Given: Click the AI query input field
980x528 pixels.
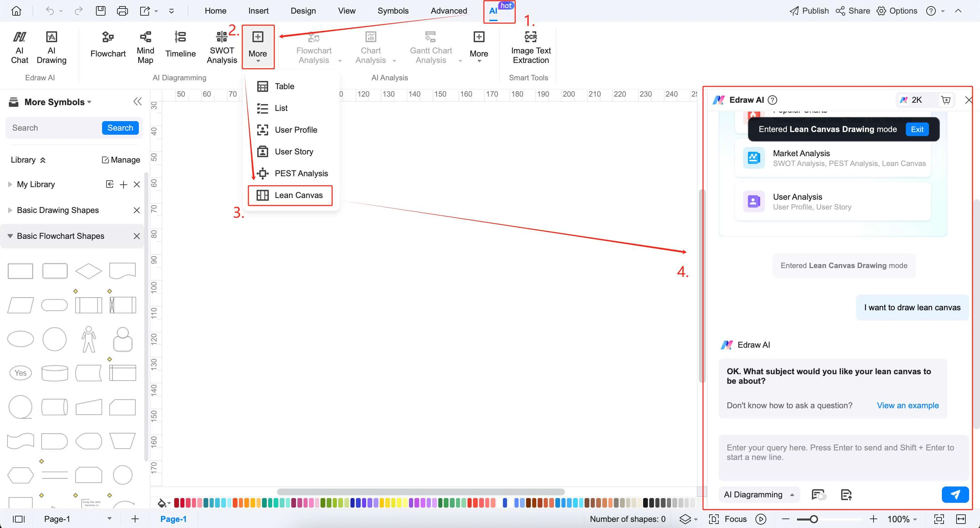Looking at the screenshot, I should [x=844, y=457].
